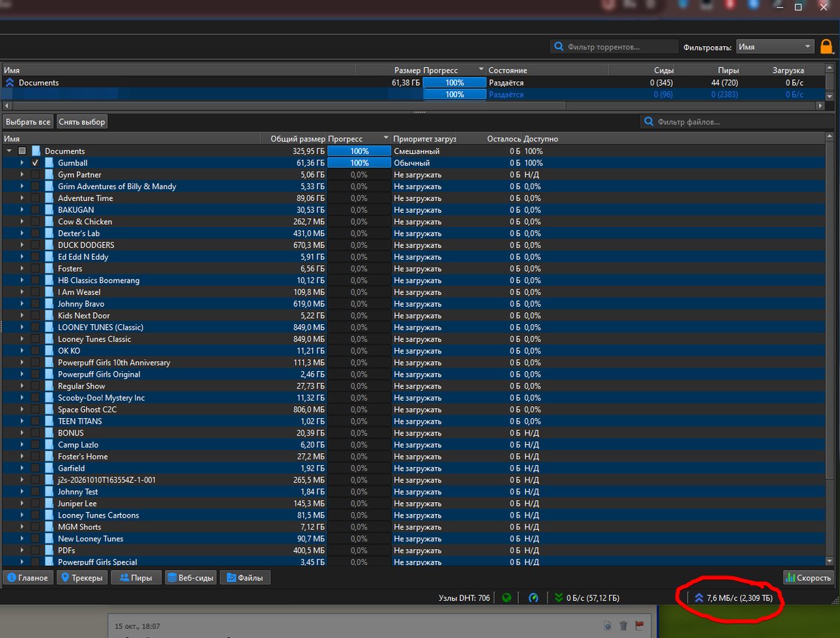Click the Фильтр файлов search field
The image size is (840, 638).
(736, 122)
